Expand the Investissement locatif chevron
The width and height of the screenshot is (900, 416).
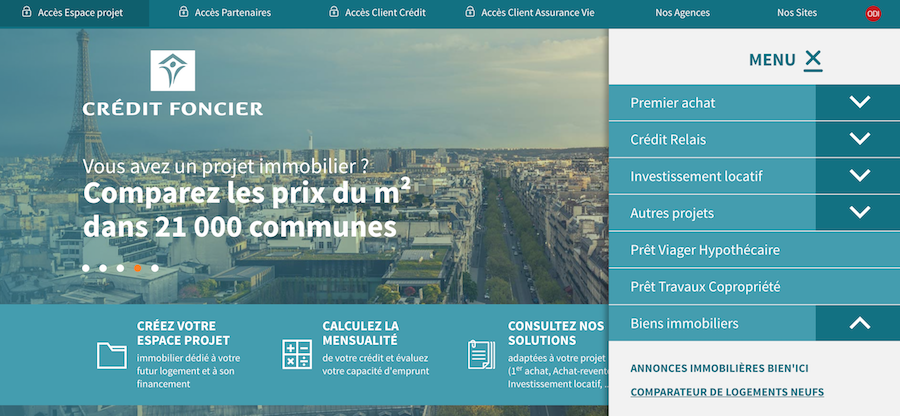(x=859, y=176)
